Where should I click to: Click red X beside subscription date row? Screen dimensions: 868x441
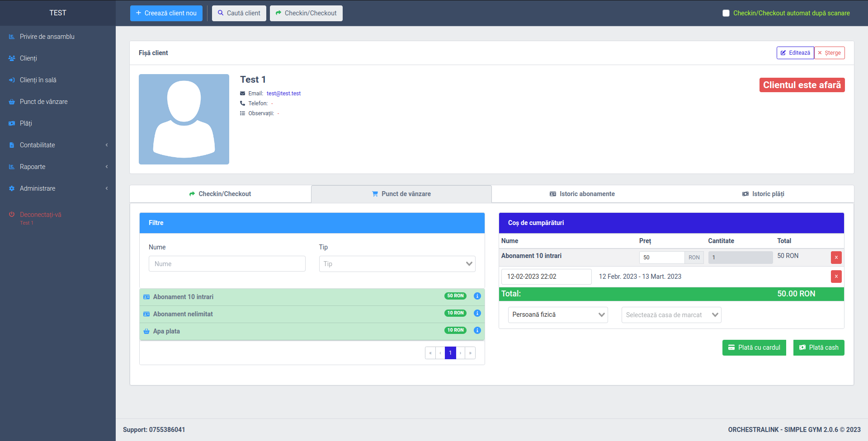point(836,277)
